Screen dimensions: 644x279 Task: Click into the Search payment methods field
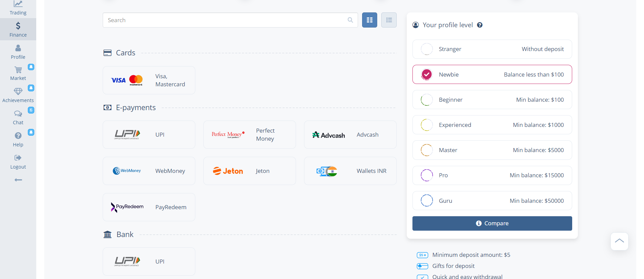point(230,20)
